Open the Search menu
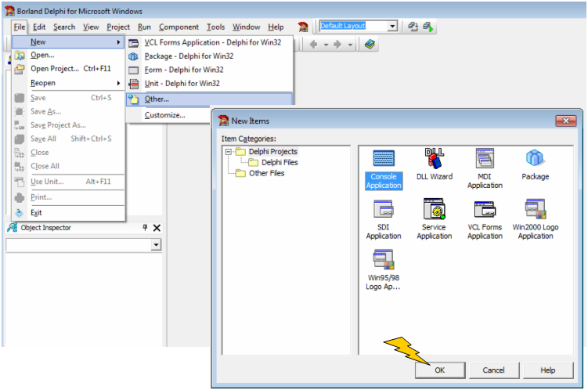The width and height of the screenshot is (588, 390). pyautogui.click(x=64, y=27)
